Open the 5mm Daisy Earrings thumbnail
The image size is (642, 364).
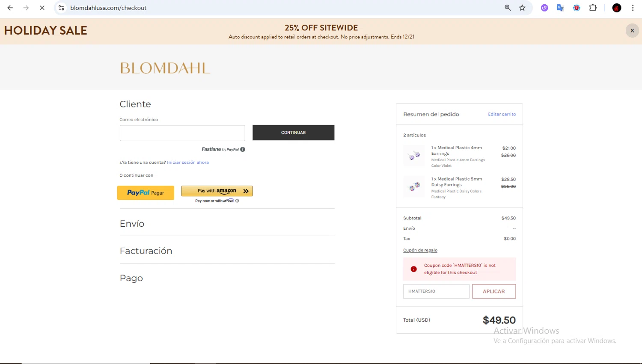414,186
